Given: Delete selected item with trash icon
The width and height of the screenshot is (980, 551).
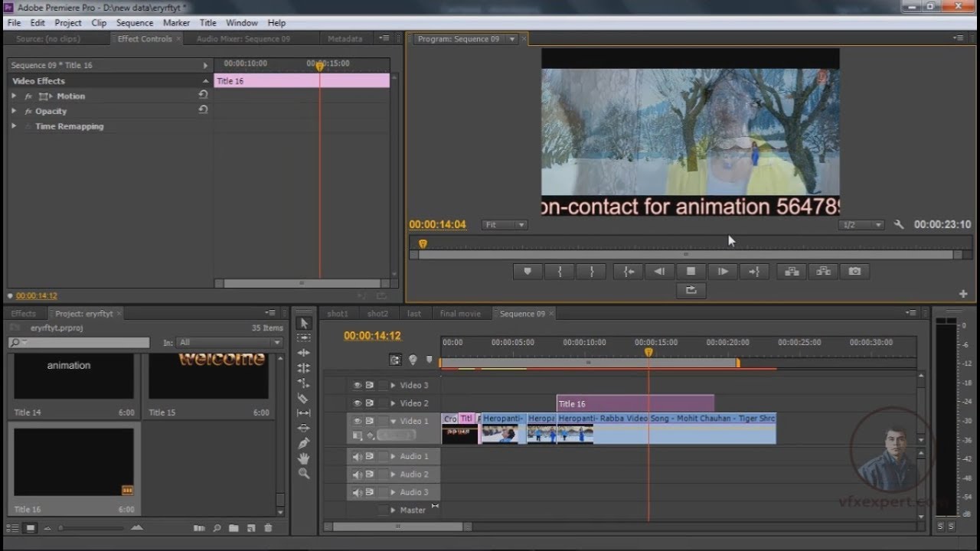Looking at the screenshot, I should click(x=268, y=528).
